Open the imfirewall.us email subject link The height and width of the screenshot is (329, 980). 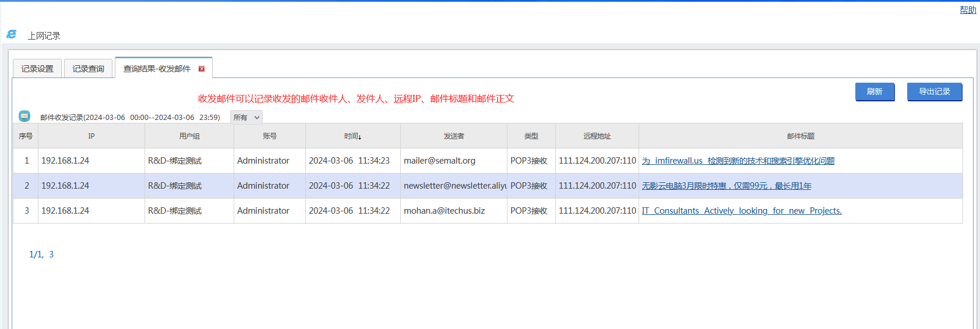pyautogui.click(x=738, y=161)
